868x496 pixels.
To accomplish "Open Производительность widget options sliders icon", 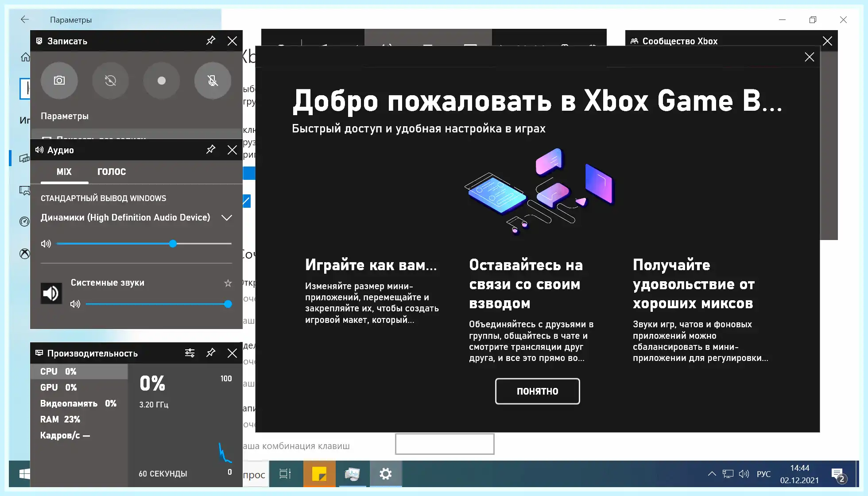I will [190, 353].
